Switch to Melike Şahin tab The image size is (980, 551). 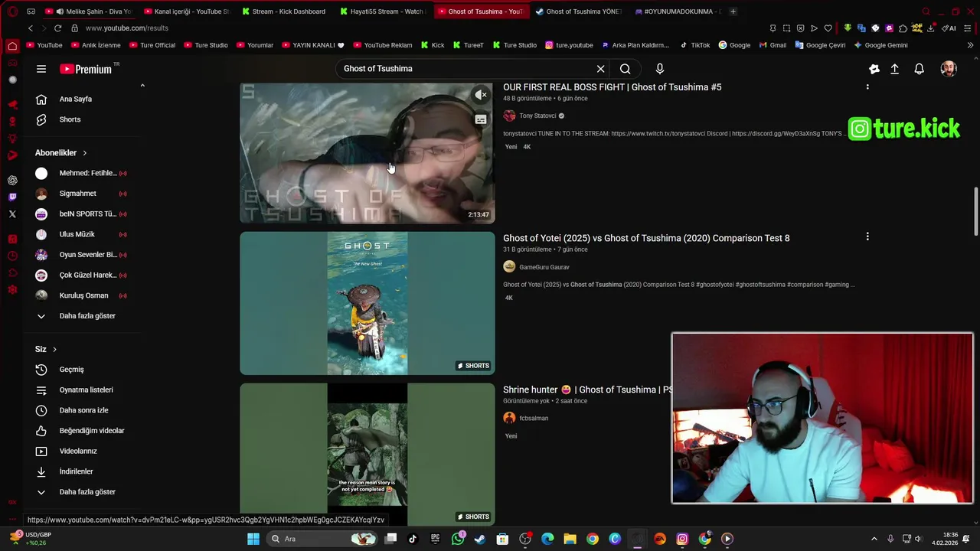point(88,11)
